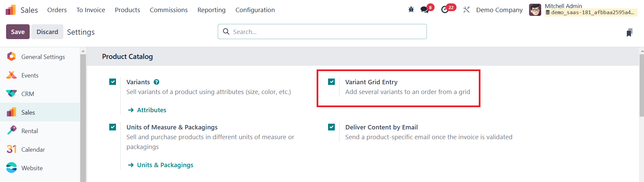644x182 pixels.
Task: Click the wrench tools icon
Action: click(466, 10)
